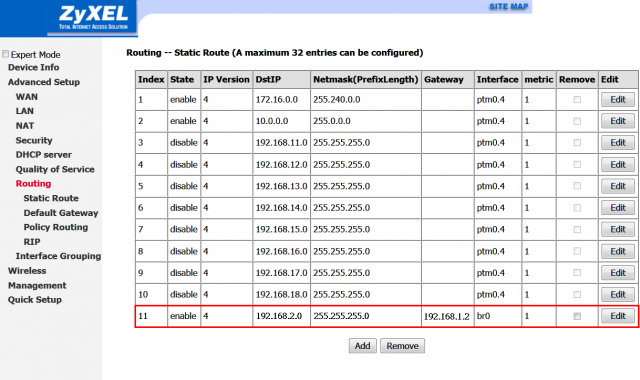Click the Gateway column header
Image resolution: width=640 pixels, height=380 pixels.
pos(447,79)
